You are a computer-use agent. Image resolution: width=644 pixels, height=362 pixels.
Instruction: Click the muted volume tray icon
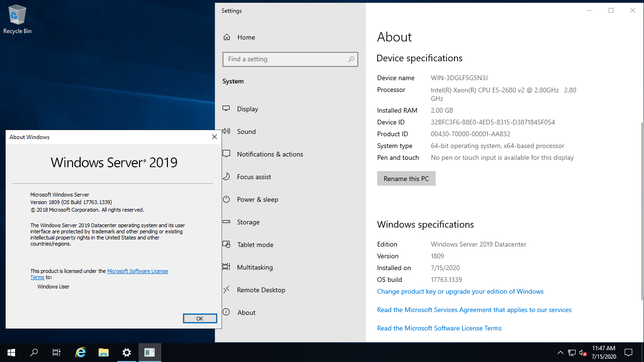click(x=583, y=353)
